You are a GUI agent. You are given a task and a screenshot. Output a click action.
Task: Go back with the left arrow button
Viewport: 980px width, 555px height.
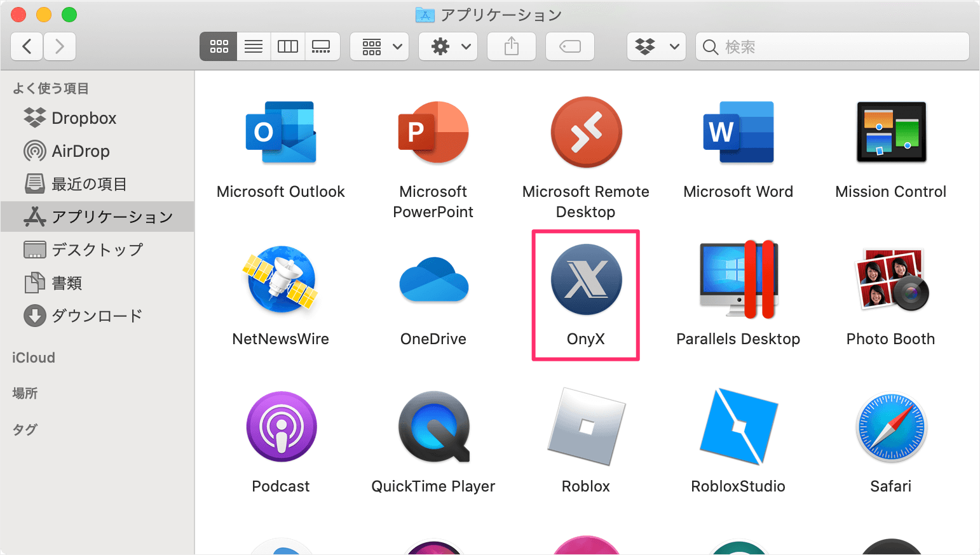tap(27, 46)
